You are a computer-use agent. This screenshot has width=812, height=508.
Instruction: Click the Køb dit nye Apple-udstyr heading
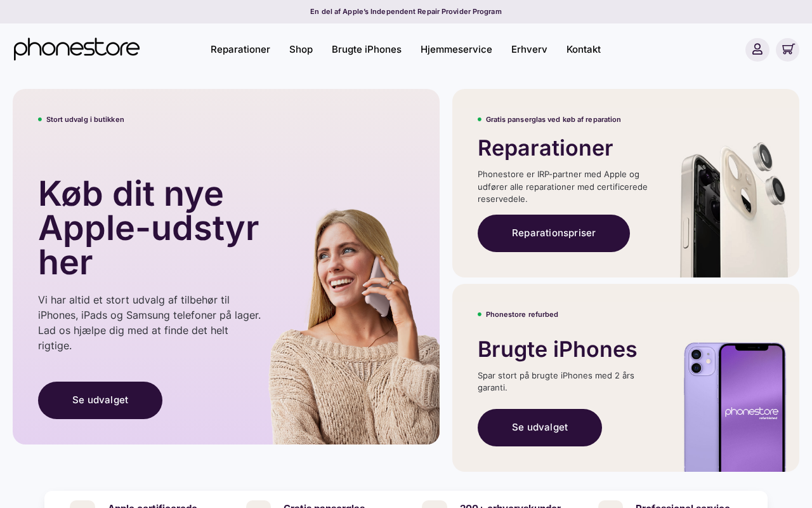point(148,228)
